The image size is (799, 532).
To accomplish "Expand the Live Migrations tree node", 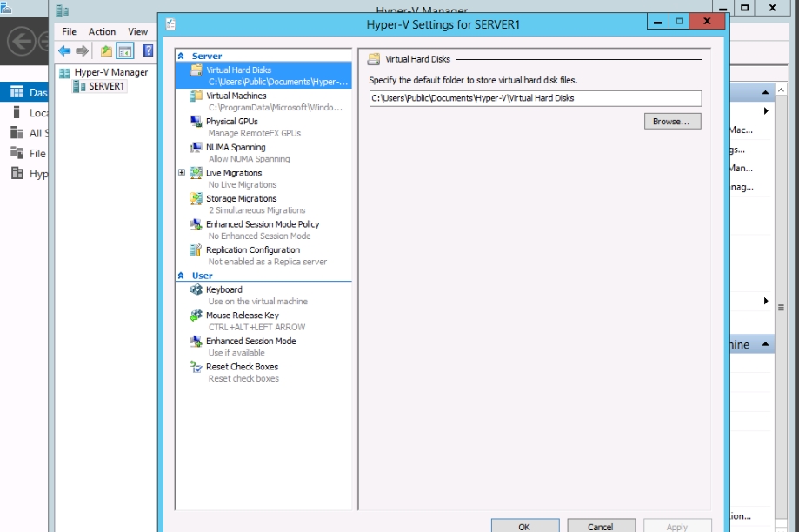I will tap(182, 173).
